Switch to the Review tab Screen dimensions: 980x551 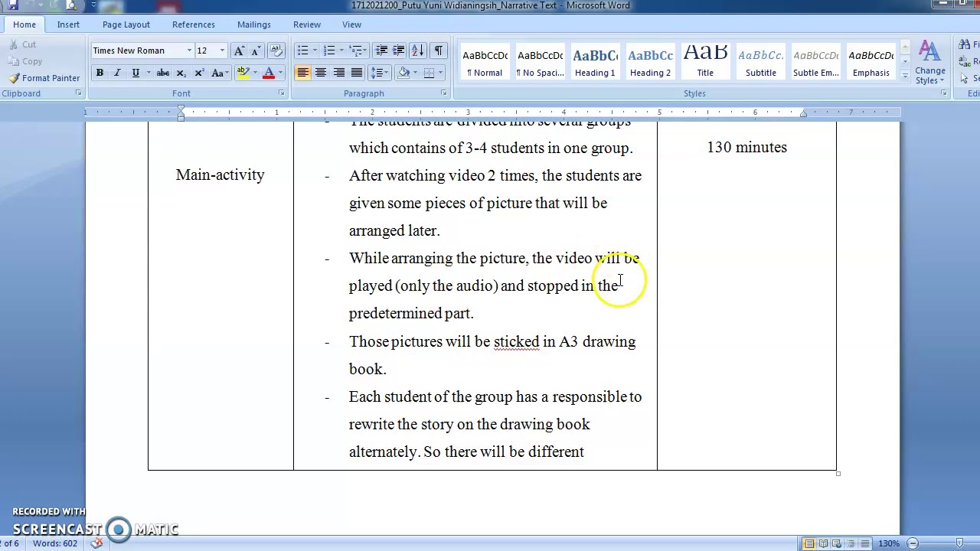[307, 24]
